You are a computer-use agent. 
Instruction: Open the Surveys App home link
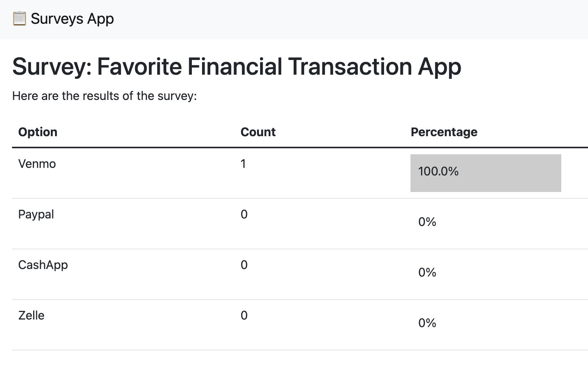click(x=62, y=18)
